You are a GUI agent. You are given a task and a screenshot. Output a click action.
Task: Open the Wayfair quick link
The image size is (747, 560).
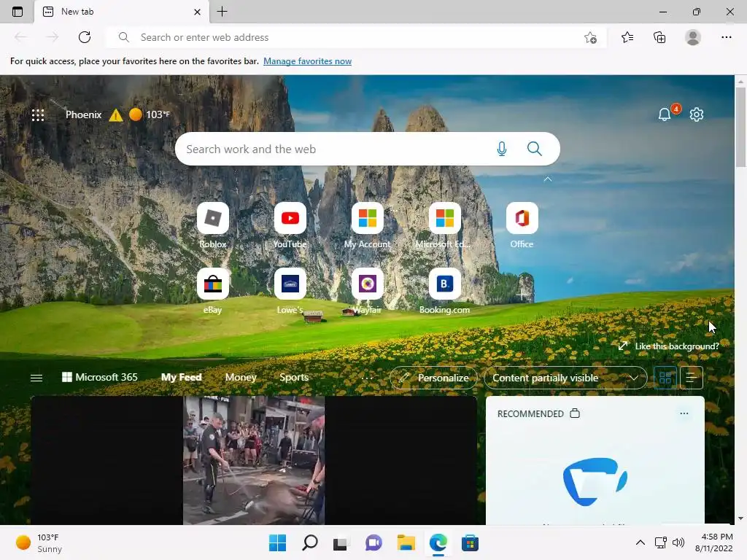(x=368, y=291)
